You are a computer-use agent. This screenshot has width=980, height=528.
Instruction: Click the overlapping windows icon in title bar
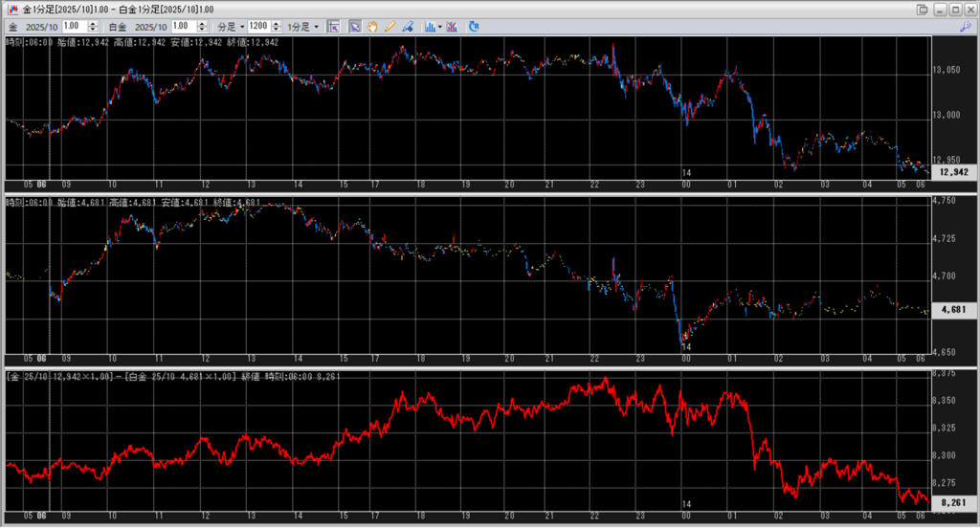click(922, 9)
